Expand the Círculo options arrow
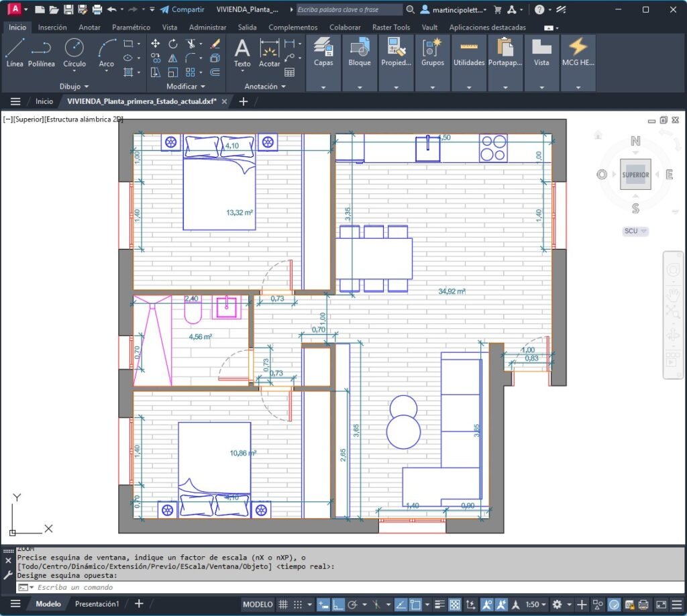This screenshot has width=687, height=616. [74, 70]
